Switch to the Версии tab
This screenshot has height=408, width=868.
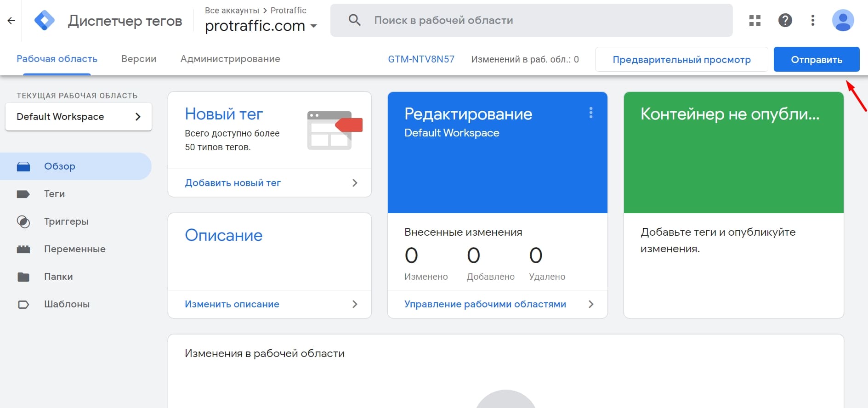[x=139, y=59]
